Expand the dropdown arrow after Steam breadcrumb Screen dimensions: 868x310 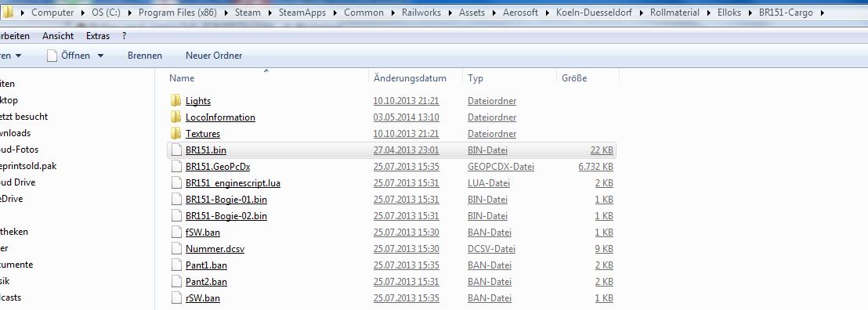[269, 13]
